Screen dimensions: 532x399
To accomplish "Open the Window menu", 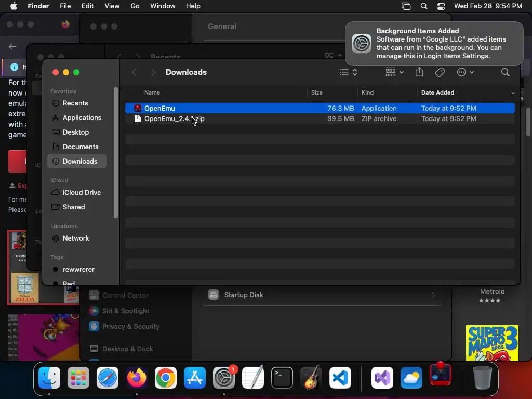I will coord(163,6).
